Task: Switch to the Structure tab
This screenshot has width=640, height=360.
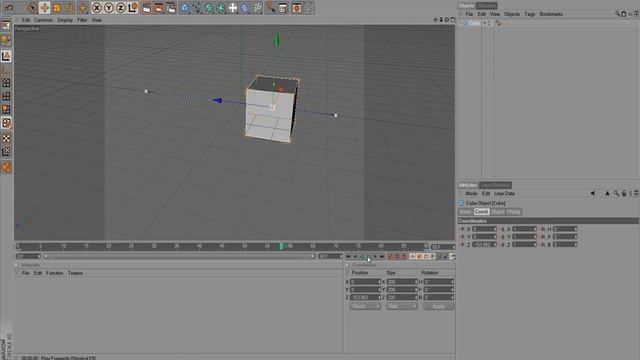Action: 487,6
